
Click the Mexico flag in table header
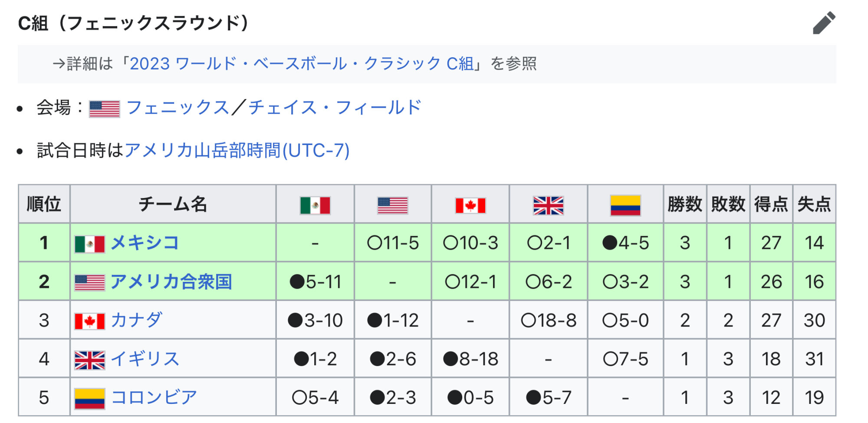click(315, 205)
